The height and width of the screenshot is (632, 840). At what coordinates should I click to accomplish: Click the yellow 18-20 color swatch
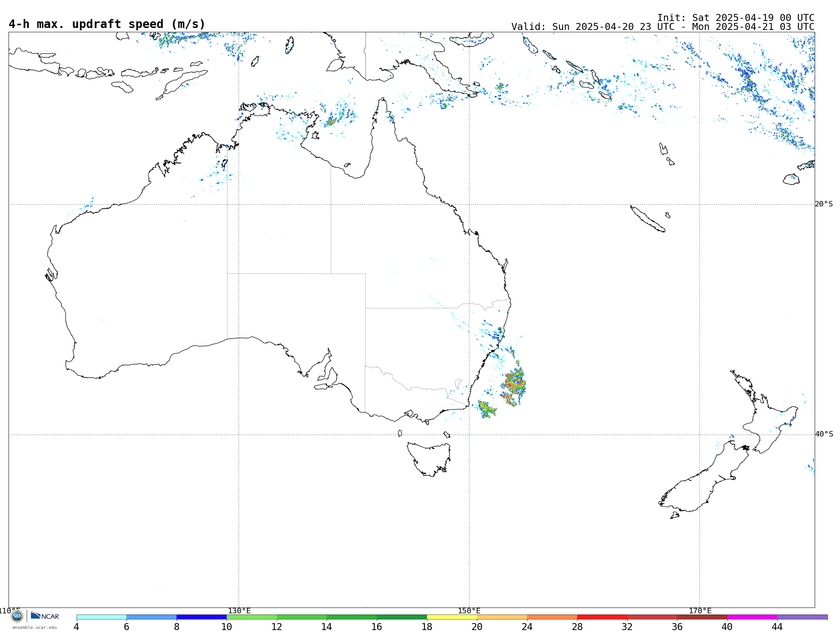coord(452,617)
